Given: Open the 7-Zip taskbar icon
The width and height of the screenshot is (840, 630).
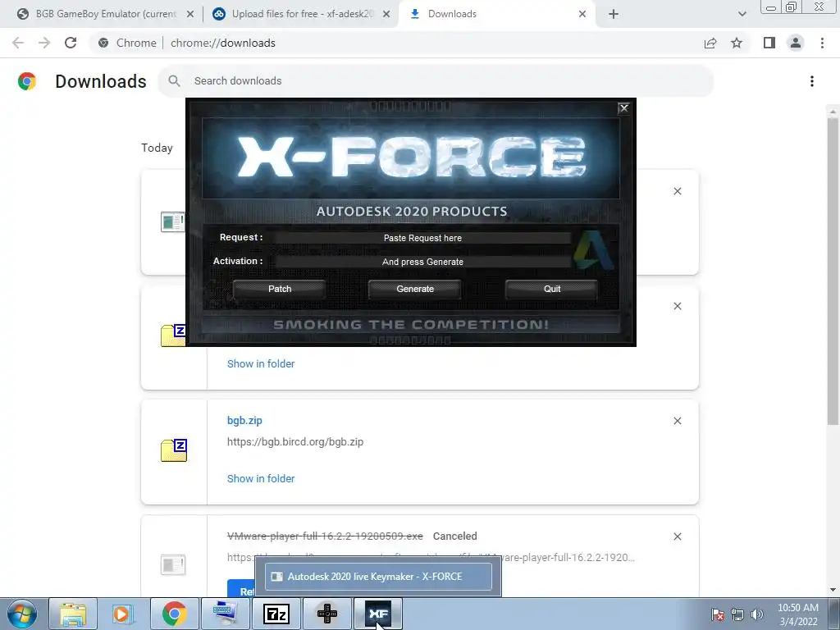Looking at the screenshot, I should click(x=276, y=614).
